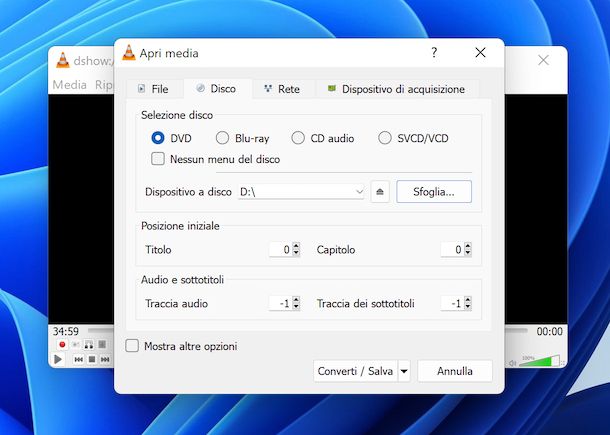Choose the SVCD/VCD disc option
This screenshot has height=435, width=610.
click(385, 138)
